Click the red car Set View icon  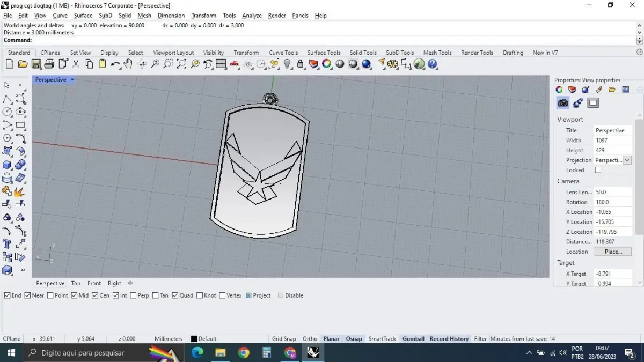pos(234,64)
